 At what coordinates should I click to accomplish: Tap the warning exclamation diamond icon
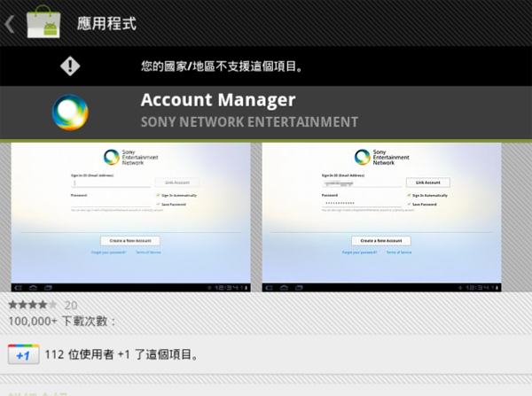point(70,66)
